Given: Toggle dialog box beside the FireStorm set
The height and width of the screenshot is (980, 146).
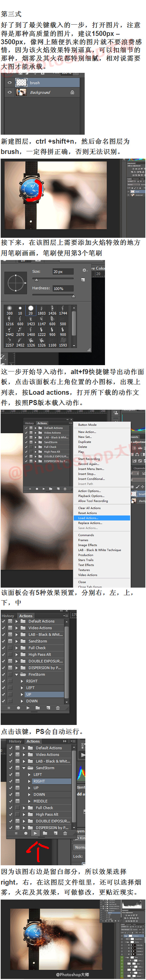Looking at the screenshot, I should coord(10,674).
